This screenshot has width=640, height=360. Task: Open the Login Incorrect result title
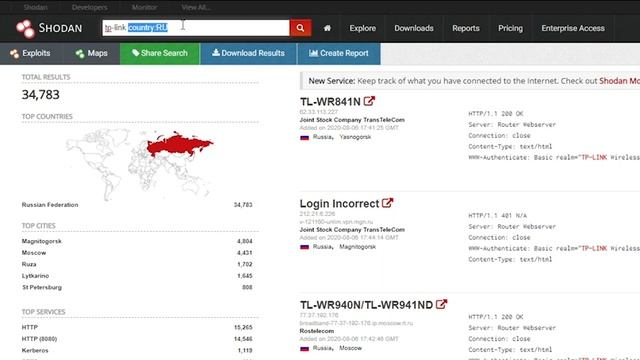pyautogui.click(x=340, y=204)
